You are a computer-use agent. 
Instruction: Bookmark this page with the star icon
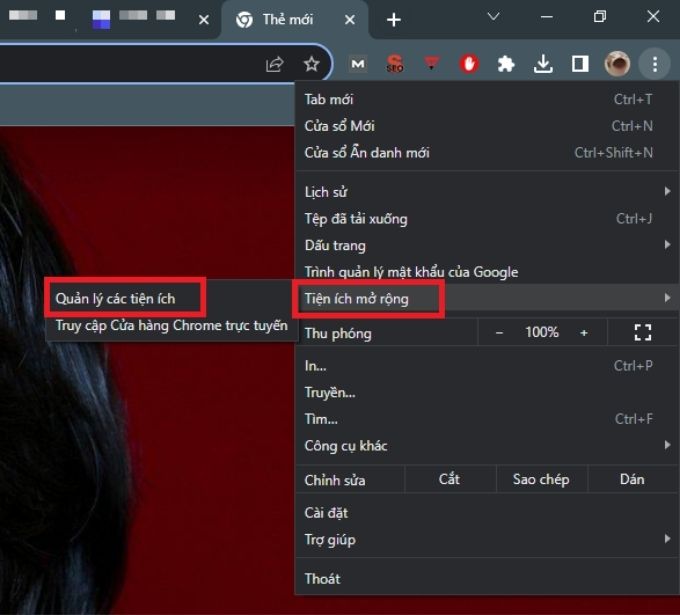pyautogui.click(x=311, y=65)
